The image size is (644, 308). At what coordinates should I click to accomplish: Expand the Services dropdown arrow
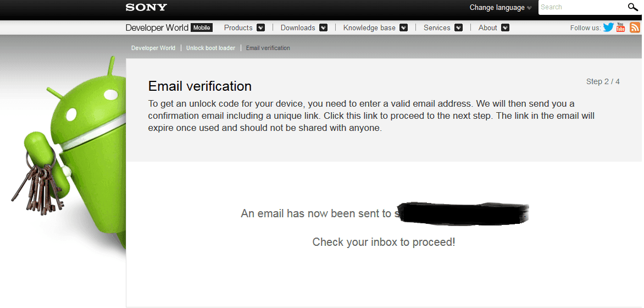459,28
